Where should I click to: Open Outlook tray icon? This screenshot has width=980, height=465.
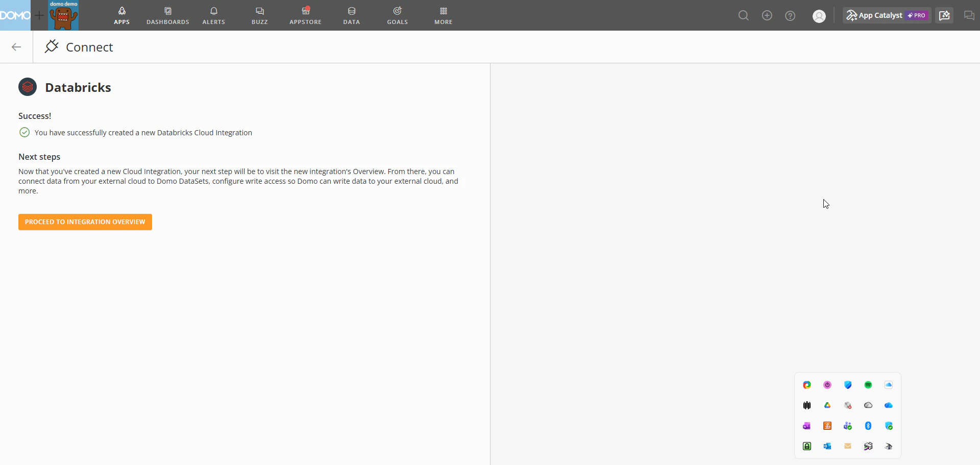pos(827,446)
